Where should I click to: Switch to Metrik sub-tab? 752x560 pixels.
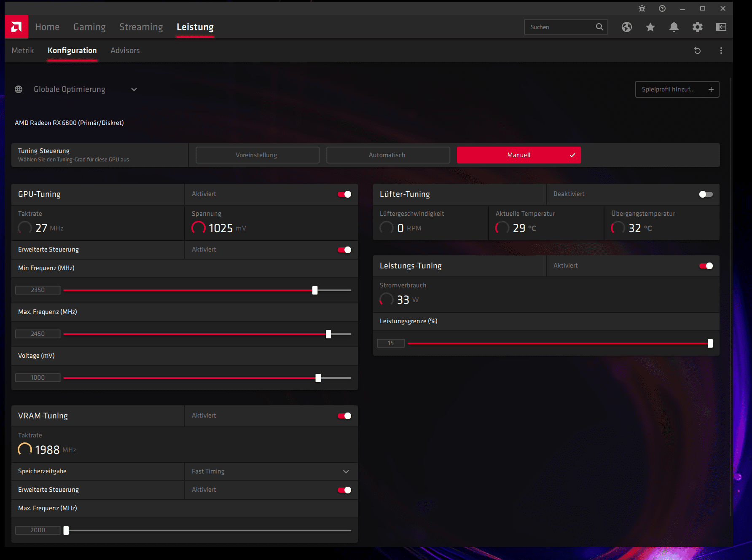(23, 51)
